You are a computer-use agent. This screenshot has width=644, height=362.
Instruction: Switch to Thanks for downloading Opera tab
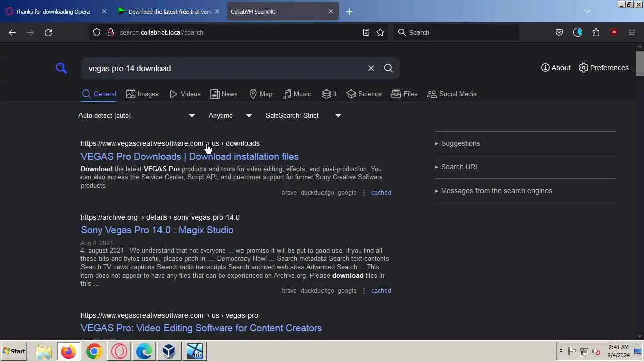tap(52, 12)
